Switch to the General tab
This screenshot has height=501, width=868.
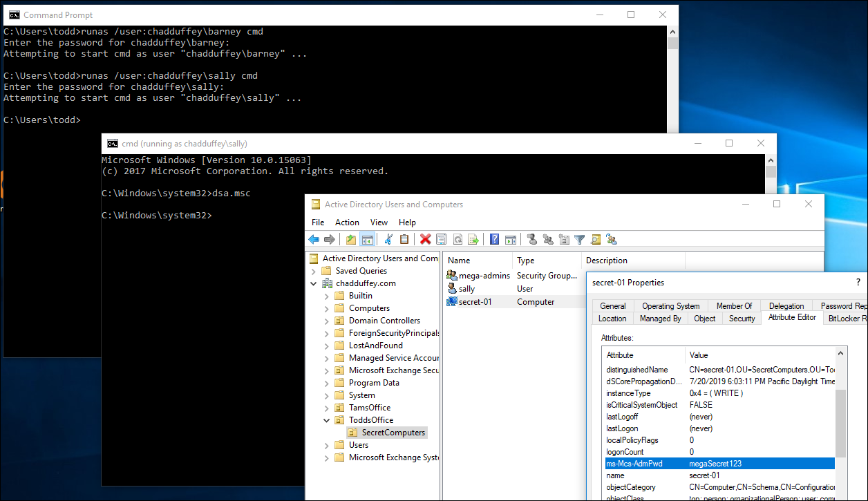click(x=613, y=306)
